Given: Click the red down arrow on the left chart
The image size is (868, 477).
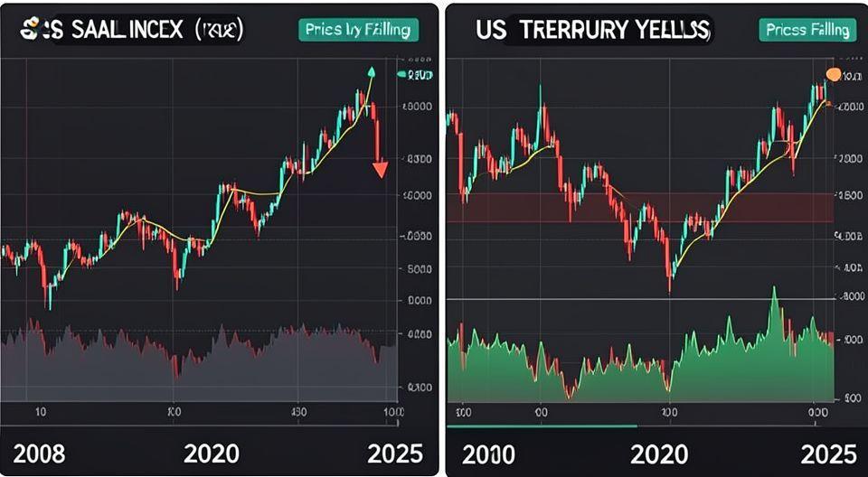Looking at the screenshot, I should (380, 167).
